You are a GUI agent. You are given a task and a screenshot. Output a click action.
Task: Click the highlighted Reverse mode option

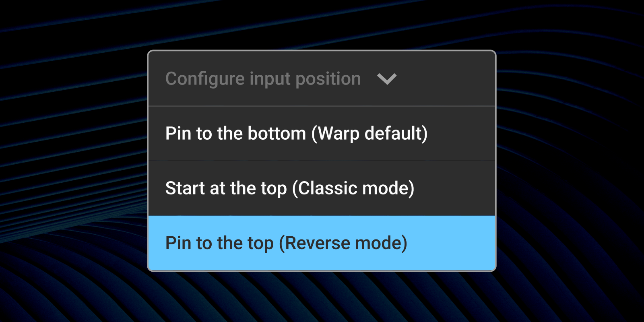[x=286, y=242]
